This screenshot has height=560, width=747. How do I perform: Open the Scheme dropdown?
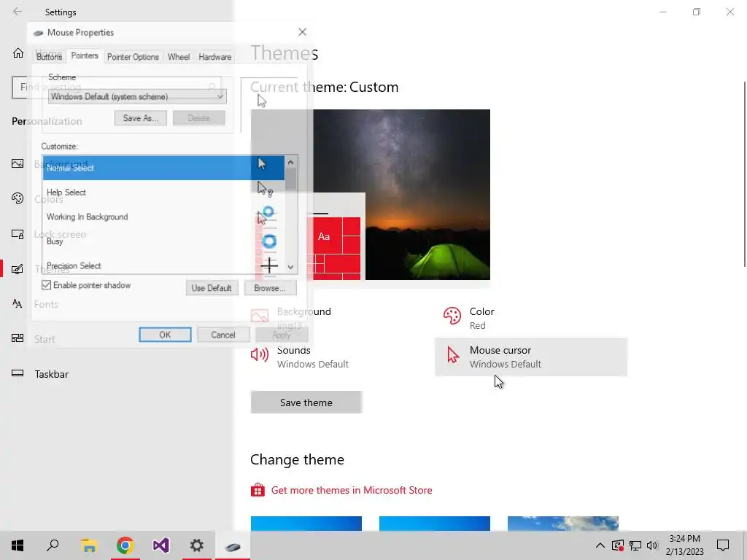137,96
